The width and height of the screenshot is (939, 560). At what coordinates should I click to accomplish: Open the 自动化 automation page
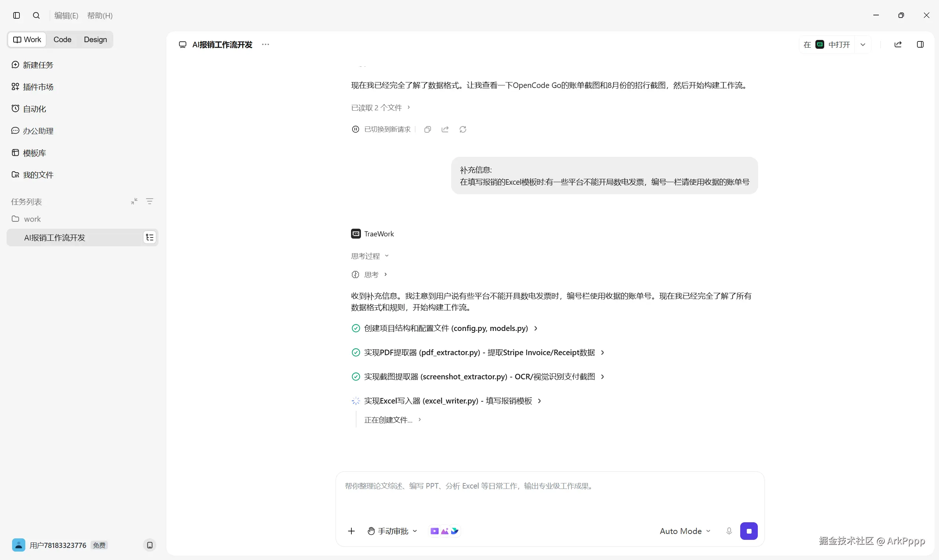(29, 109)
